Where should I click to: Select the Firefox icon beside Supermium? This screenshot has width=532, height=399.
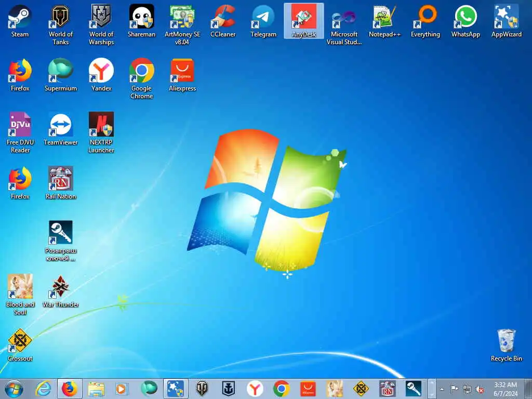click(20, 75)
